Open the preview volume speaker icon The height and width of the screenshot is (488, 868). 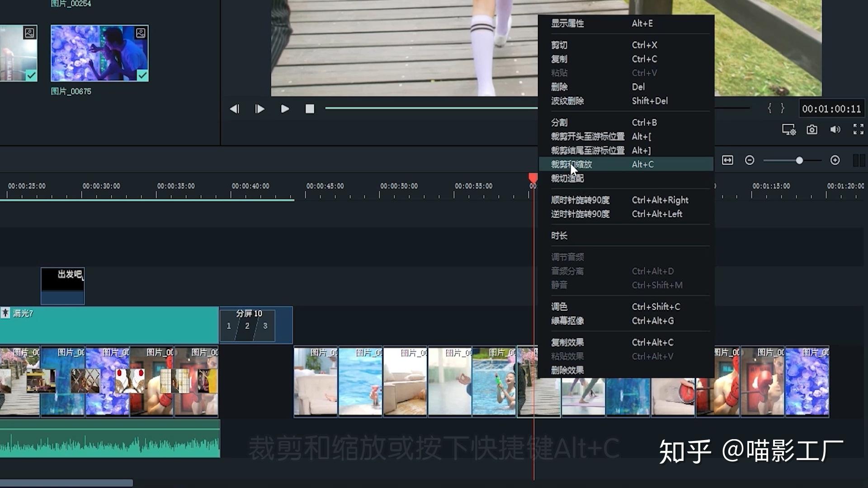835,130
